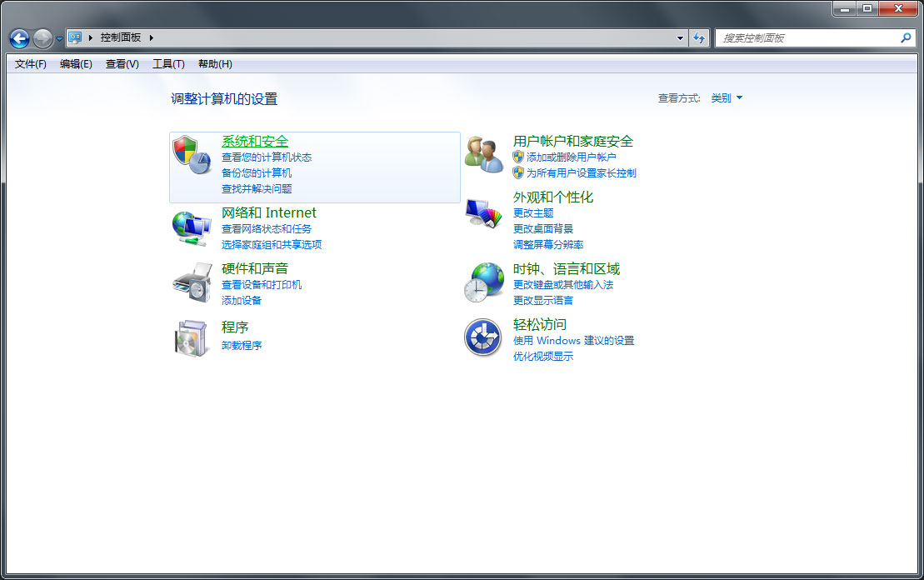Click 选择家庭组和共享选项 link
924x580 pixels.
[x=272, y=245]
